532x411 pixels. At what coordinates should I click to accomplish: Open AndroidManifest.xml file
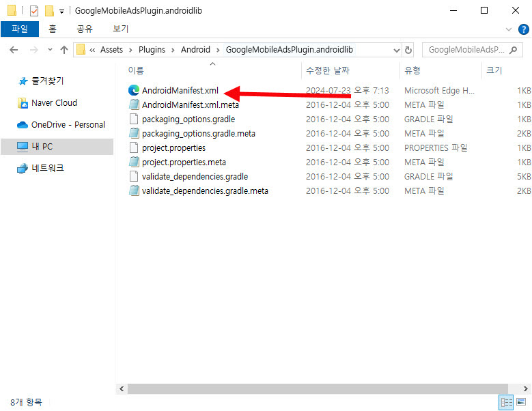click(x=180, y=91)
